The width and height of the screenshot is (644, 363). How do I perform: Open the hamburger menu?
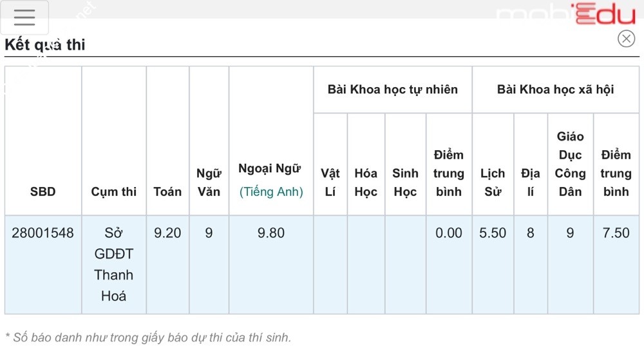24,17
